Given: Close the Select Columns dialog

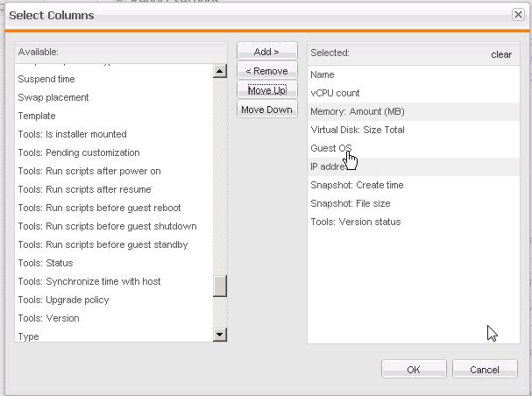Looking at the screenshot, I should [x=518, y=15].
